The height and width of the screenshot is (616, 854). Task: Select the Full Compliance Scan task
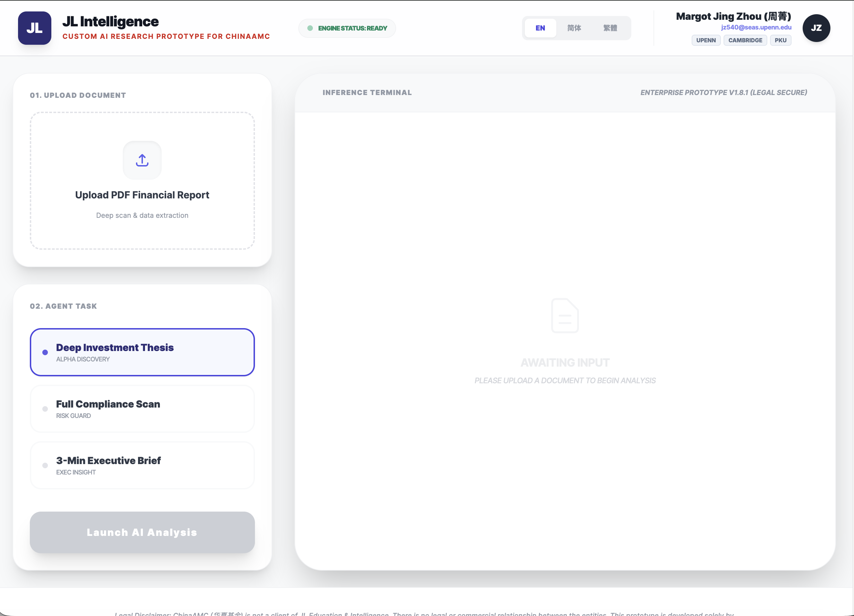142,409
